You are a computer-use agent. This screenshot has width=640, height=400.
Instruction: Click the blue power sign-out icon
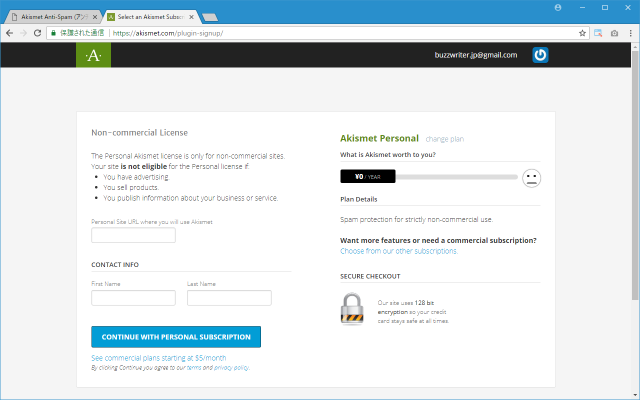click(540, 55)
